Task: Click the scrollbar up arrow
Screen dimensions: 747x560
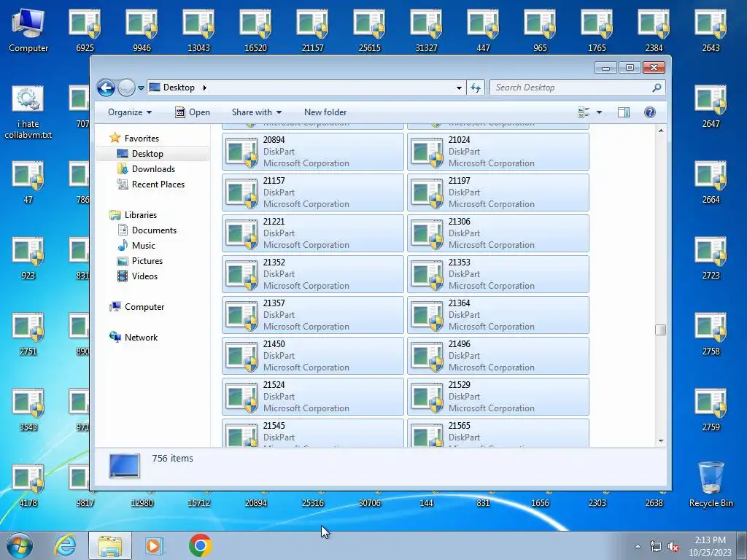Action: 660,130
